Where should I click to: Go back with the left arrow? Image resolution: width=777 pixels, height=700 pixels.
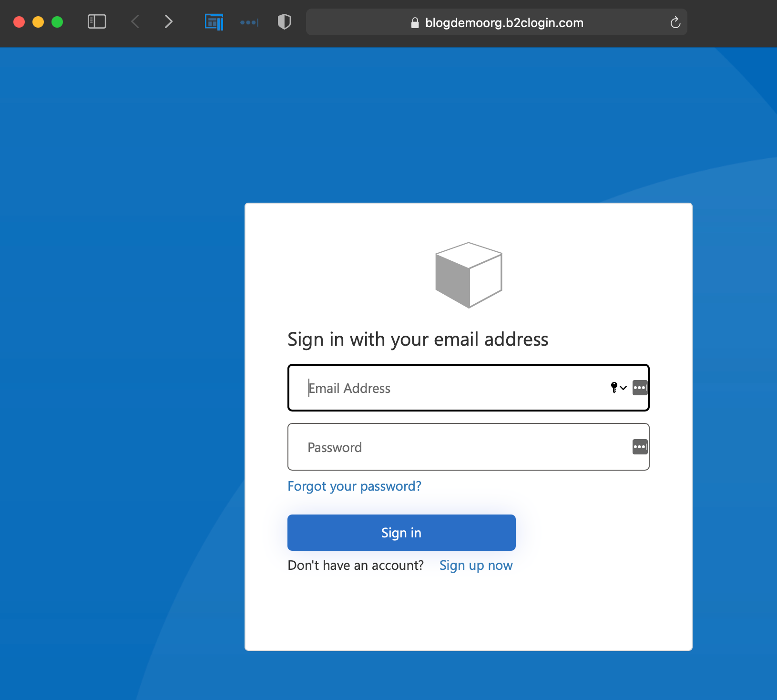[x=135, y=21]
